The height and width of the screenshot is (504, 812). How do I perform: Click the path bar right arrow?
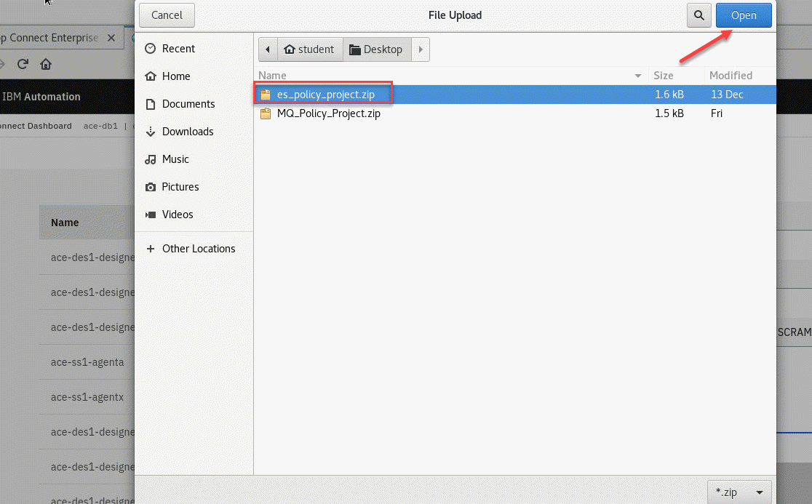(421, 49)
